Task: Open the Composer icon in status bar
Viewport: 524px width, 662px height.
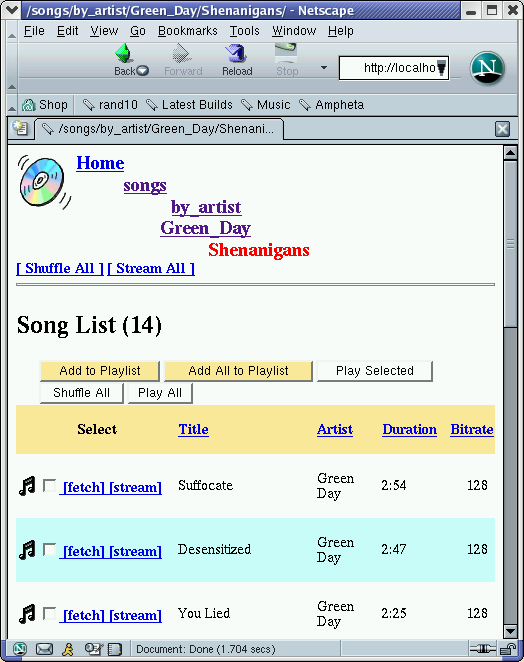Action: click(x=92, y=648)
